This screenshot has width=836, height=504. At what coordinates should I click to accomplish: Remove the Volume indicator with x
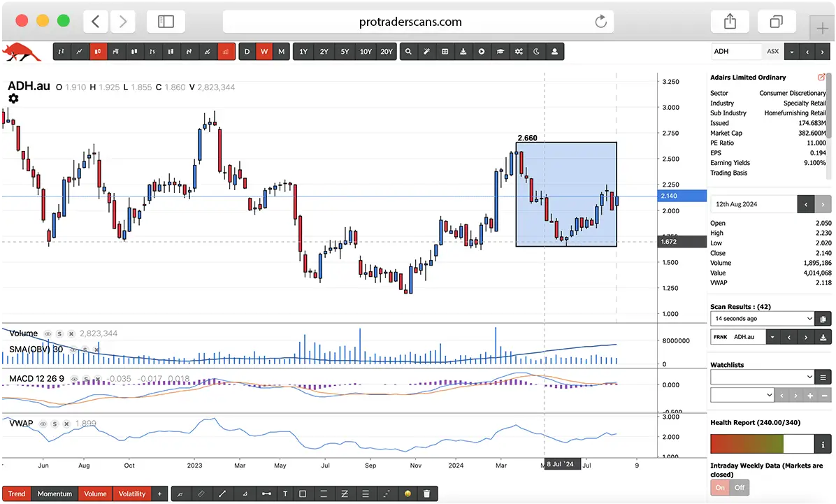[x=71, y=334]
